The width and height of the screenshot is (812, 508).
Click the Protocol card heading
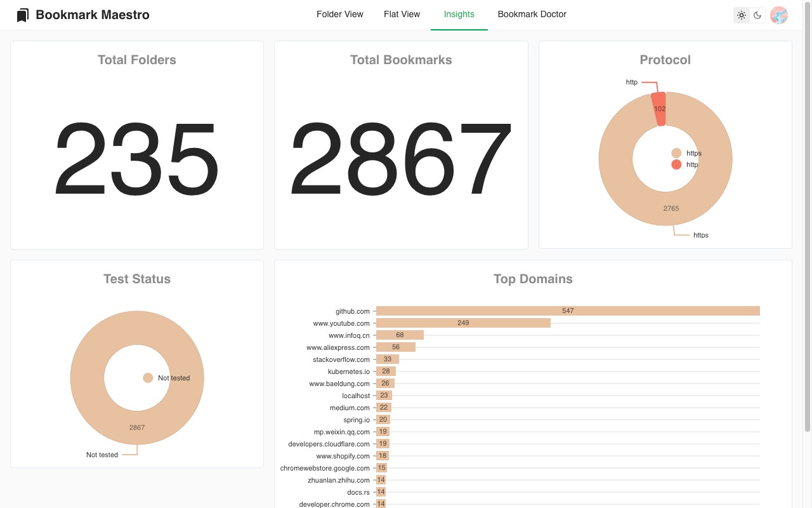click(x=665, y=60)
